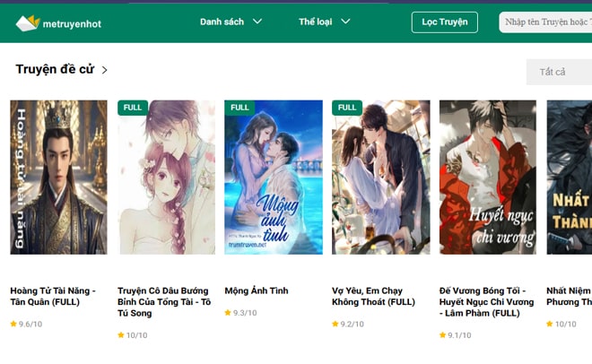Click the 9.6/10 rating text
The height and width of the screenshot is (364, 592).
point(30,324)
